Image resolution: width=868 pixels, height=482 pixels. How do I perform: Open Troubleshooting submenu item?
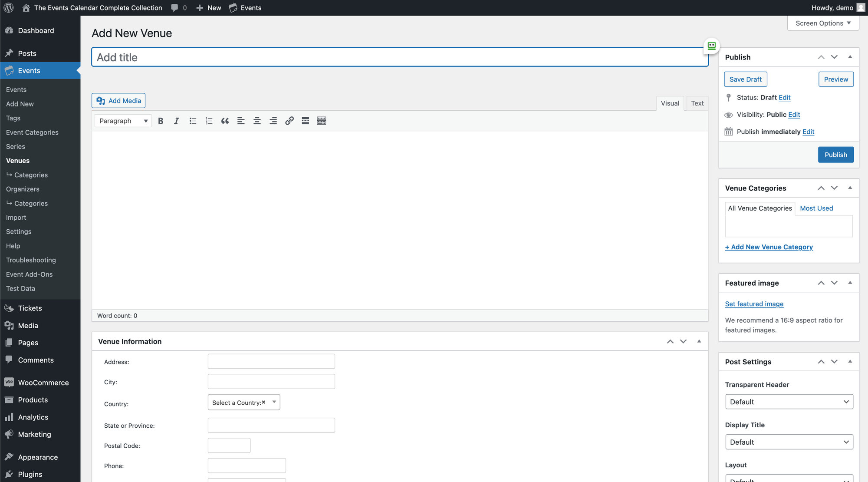point(31,260)
